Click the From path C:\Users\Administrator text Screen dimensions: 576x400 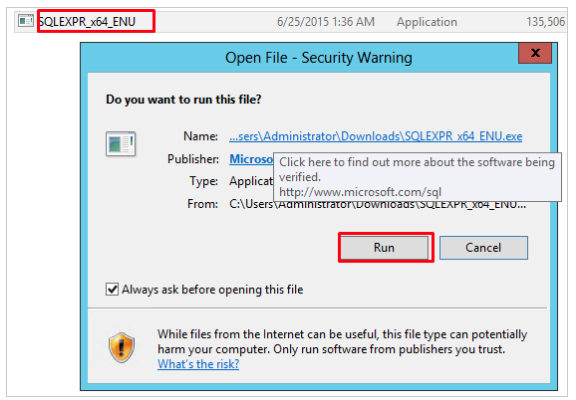click(x=377, y=205)
